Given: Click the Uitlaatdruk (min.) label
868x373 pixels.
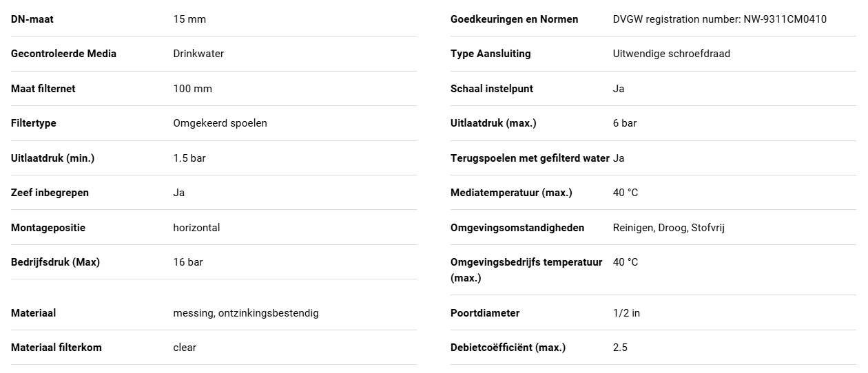Looking at the screenshot, I should point(52,158).
